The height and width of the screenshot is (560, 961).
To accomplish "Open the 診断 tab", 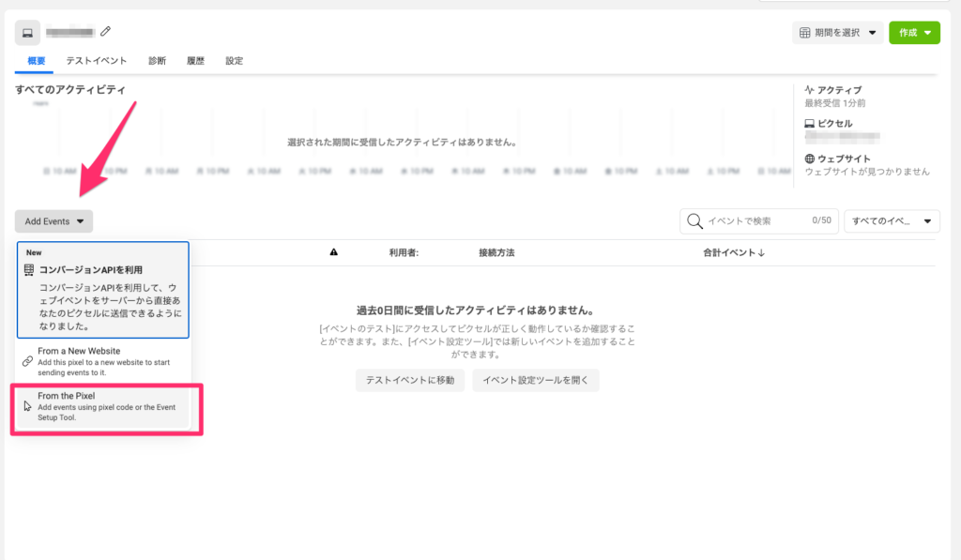I will coord(157,61).
